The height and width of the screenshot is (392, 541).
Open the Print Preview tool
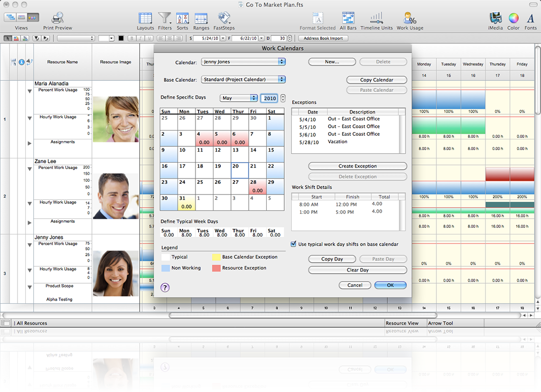(58, 18)
